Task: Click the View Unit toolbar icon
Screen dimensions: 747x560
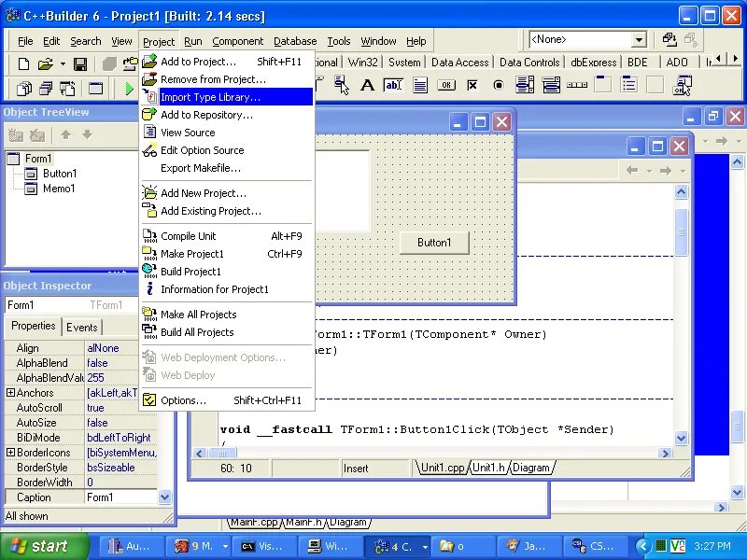Action: point(24,88)
